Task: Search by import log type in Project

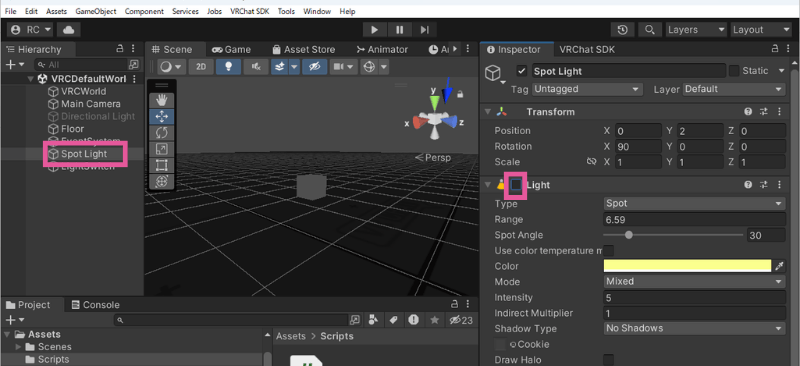Action: pos(414,320)
